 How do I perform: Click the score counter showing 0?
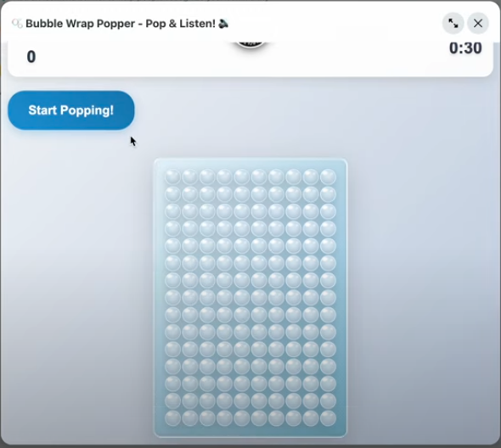click(31, 57)
